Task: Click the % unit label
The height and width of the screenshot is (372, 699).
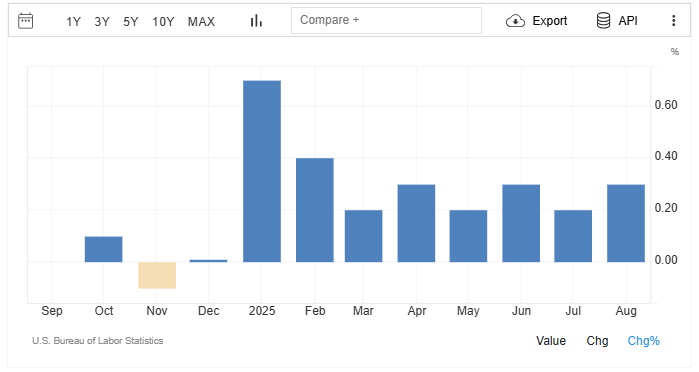Action: coord(675,52)
